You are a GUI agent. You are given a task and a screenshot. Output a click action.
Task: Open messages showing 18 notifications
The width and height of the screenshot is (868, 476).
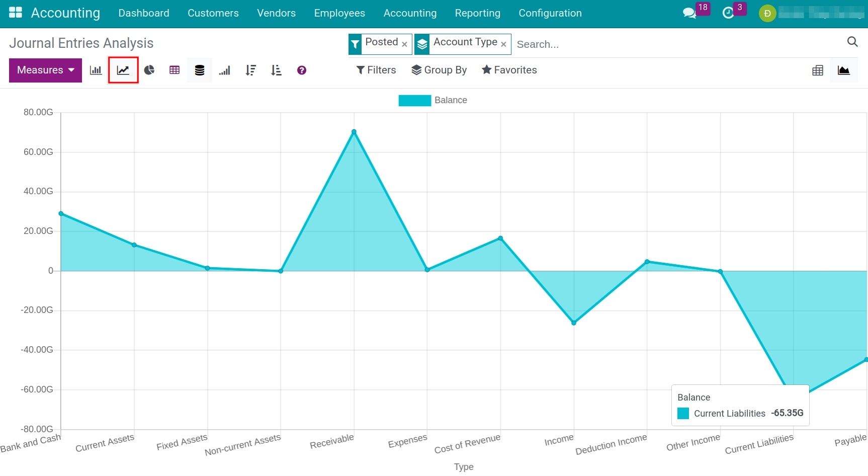point(689,13)
